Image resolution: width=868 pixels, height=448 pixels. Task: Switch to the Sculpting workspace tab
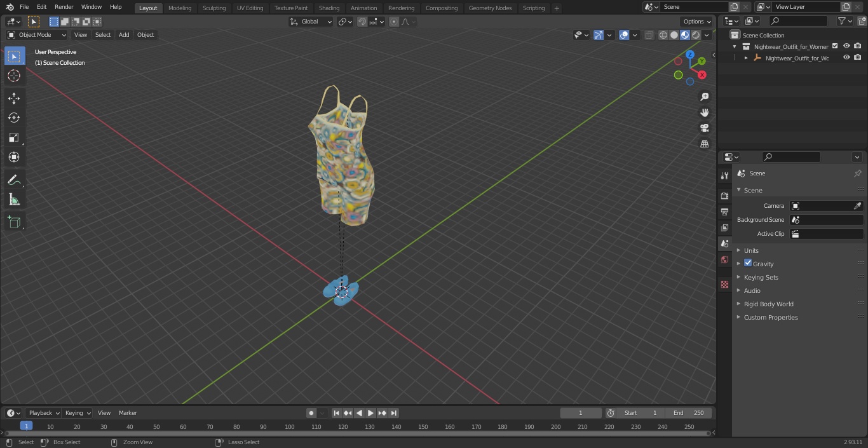click(214, 8)
